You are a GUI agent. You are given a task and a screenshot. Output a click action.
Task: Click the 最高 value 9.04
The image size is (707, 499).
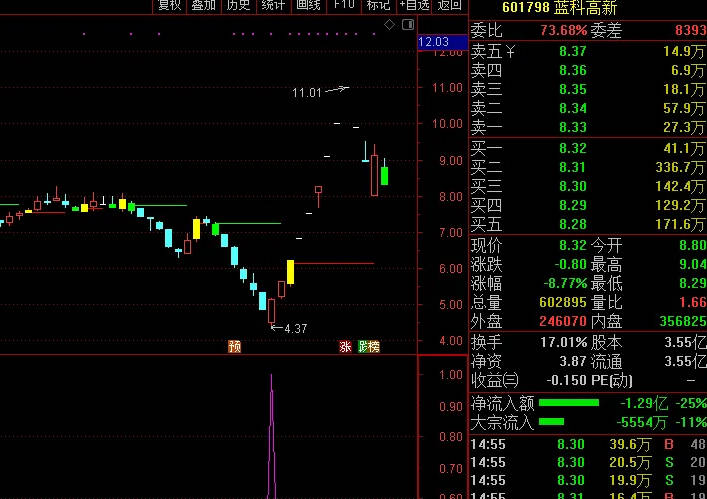693,264
